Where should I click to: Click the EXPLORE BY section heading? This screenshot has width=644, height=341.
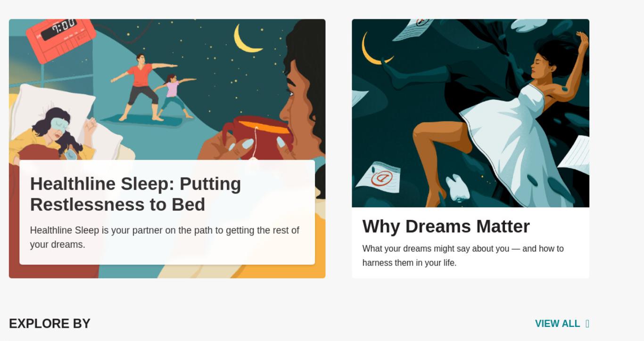(x=50, y=324)
